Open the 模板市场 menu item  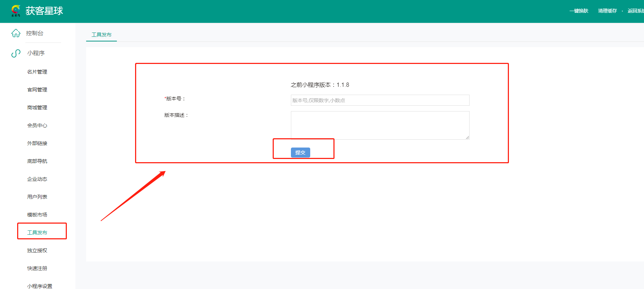tap(37, 215)
